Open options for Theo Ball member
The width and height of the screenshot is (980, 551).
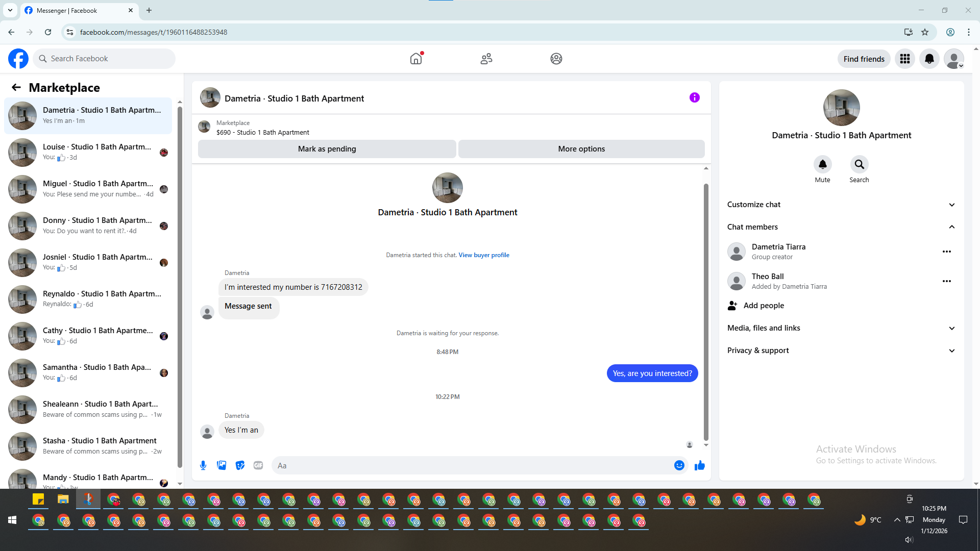(946, 281)
